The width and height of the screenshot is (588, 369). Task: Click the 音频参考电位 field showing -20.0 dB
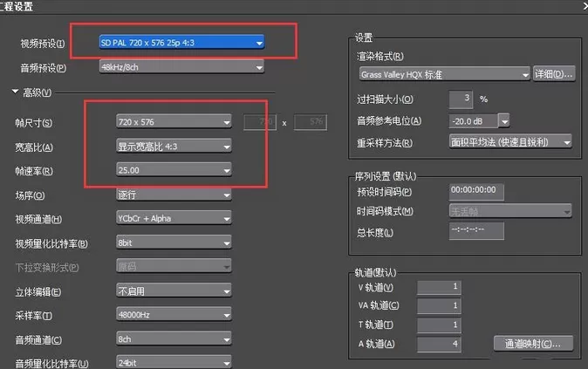(473, 121)
